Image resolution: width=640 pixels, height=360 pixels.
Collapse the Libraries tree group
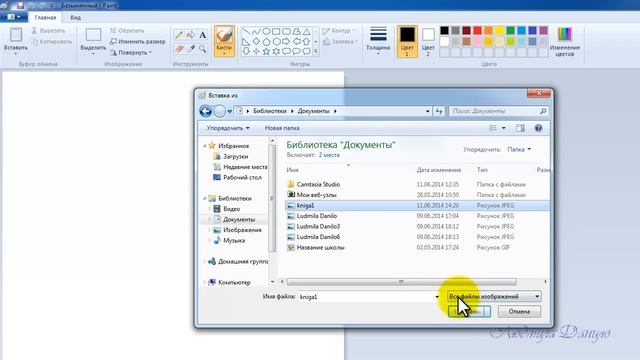tap(204, 198)
